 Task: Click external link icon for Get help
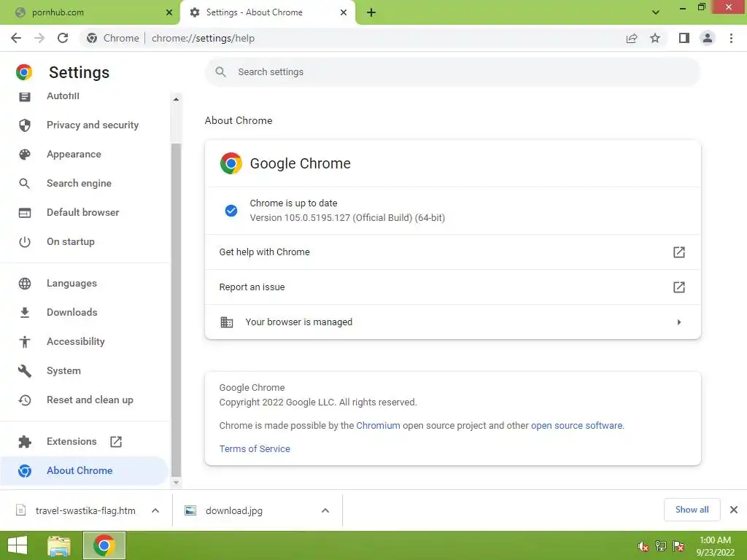pyautogui.click(x=679, y=252)
